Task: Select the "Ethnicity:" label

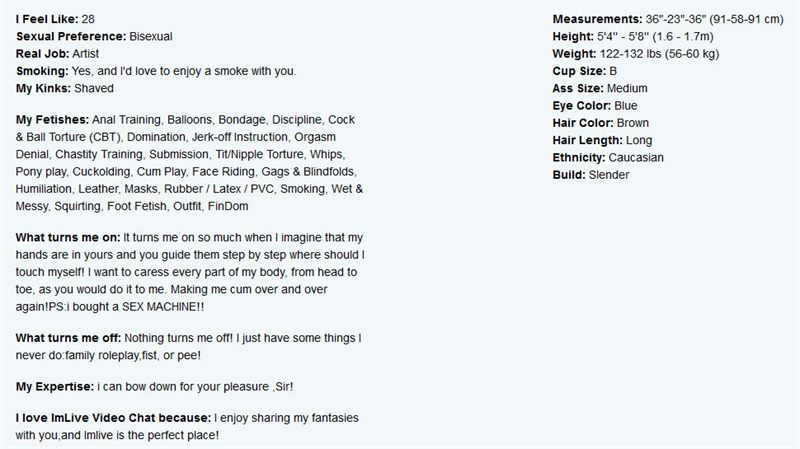Action: (x=579, y=158)
